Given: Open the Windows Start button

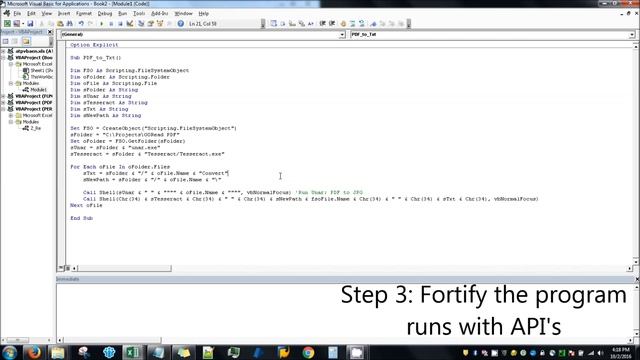Looking at the screenshot, I should pos(9,352).
